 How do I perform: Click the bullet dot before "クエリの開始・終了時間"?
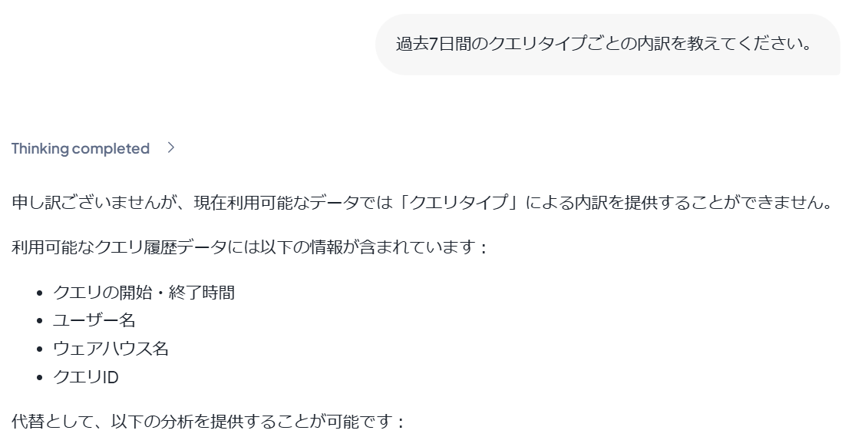[40, 293]
